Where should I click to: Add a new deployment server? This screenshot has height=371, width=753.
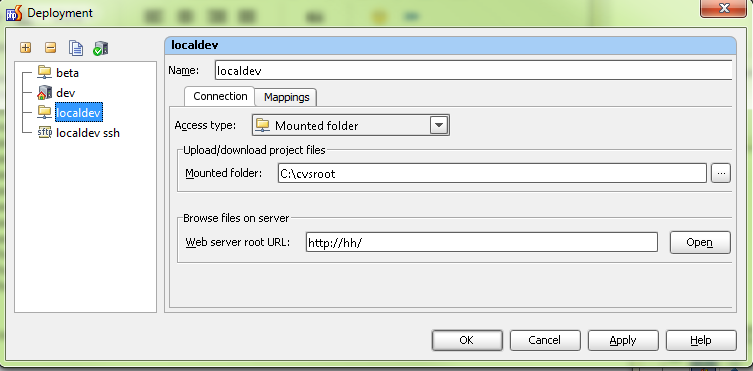25,48
